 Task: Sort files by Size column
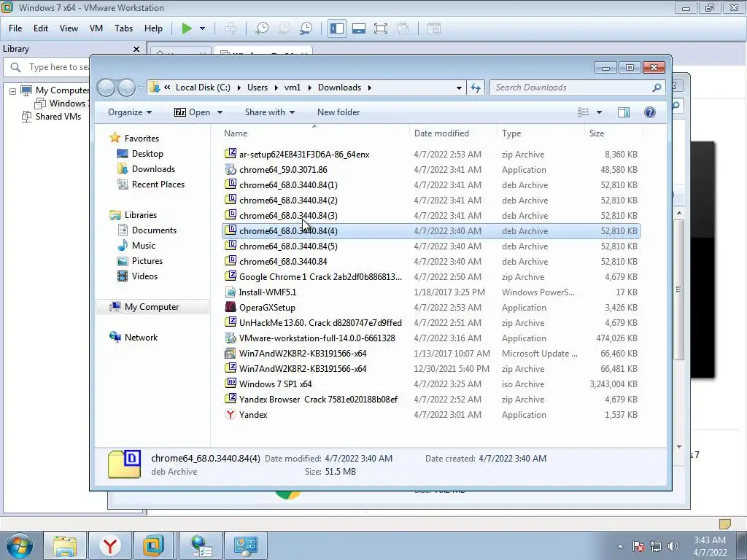(x=614, y=133)
